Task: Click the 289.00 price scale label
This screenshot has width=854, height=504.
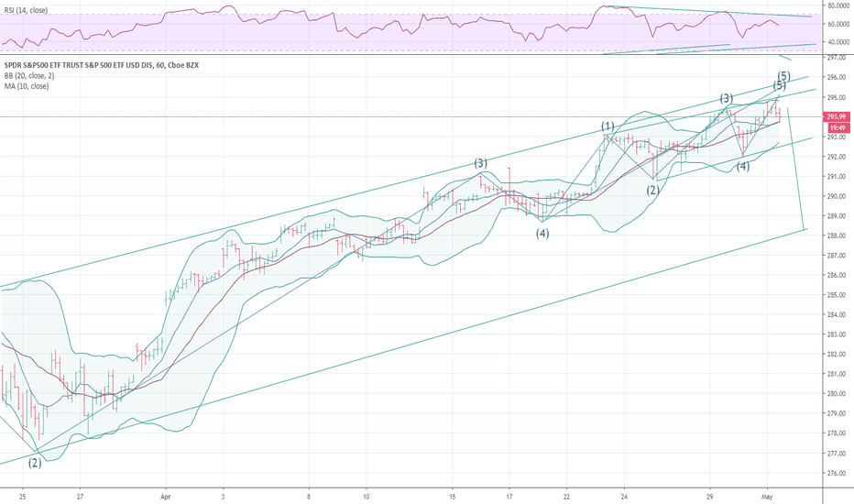Action: click(836, 216)
